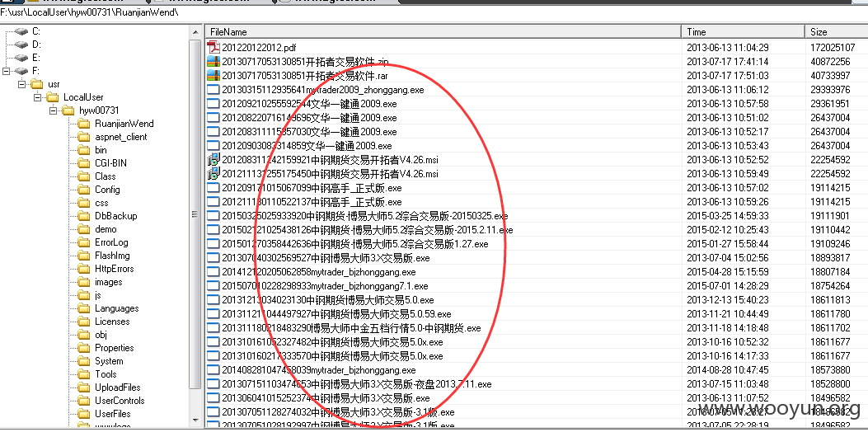Click time value 2015-03-25 14:59:33
The height and width of the screenshot is (432, 868).
727,216
